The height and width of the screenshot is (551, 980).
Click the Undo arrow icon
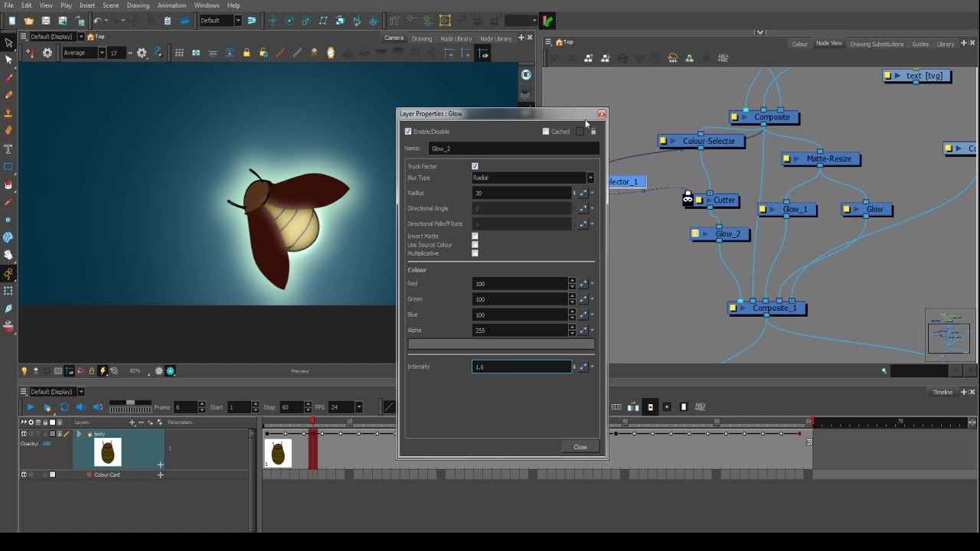click(x=97, y=21)
